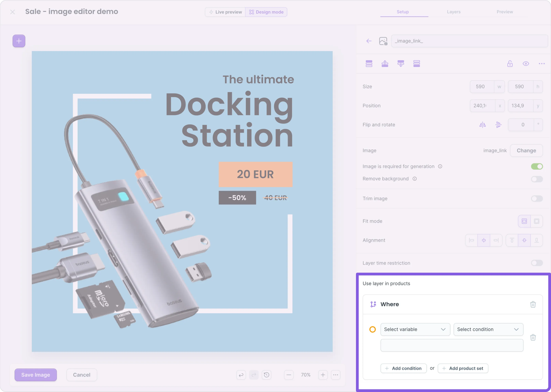Screen dimensions: 551x392
Task: Show info for Image is required for generation
Action: pos(440,167)
